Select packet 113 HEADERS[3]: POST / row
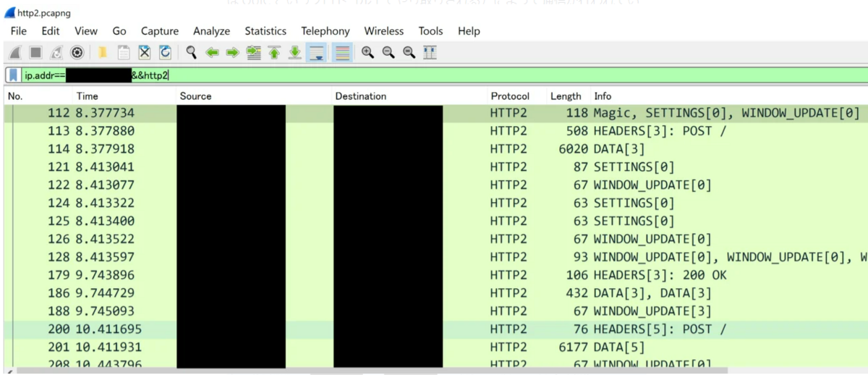Image resolution: width=868 pixels, height=375 pixels. [435, 131]
